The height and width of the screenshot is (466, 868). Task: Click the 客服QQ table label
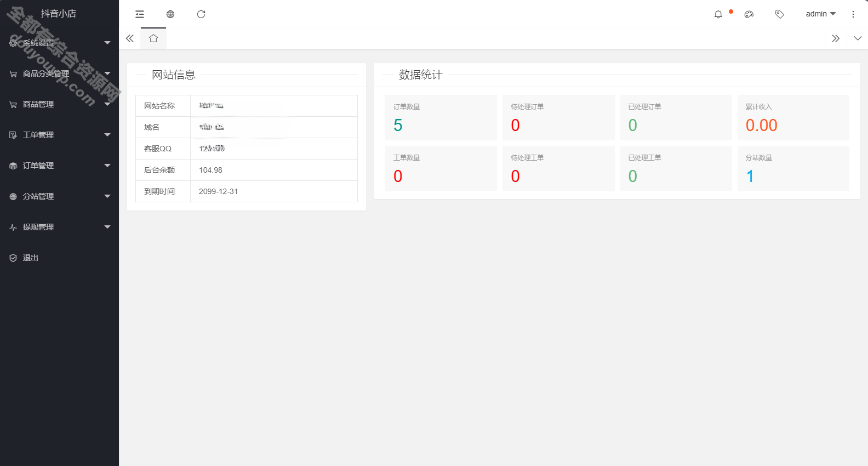tap(158, 149)
